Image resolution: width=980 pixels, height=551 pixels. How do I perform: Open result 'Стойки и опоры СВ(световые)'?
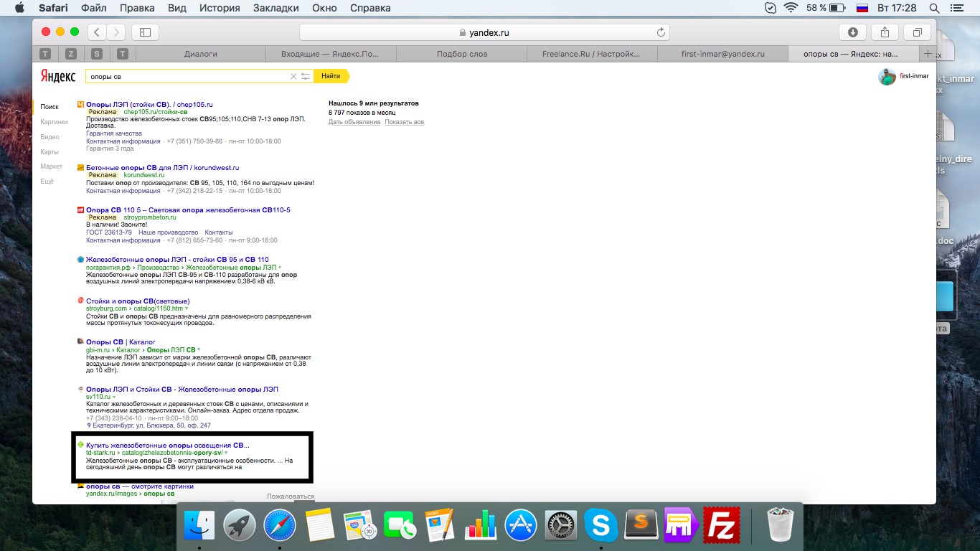[138, 301]
